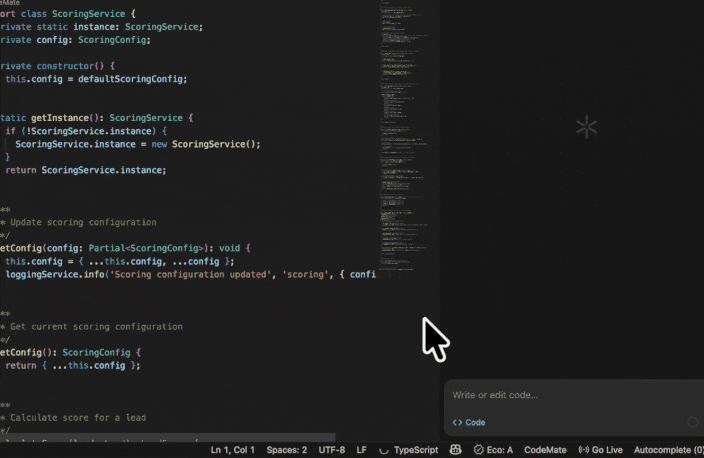Open the Code mode selector in chat box
The width and height of the screenshot is (704, 458).
point(469,423)
